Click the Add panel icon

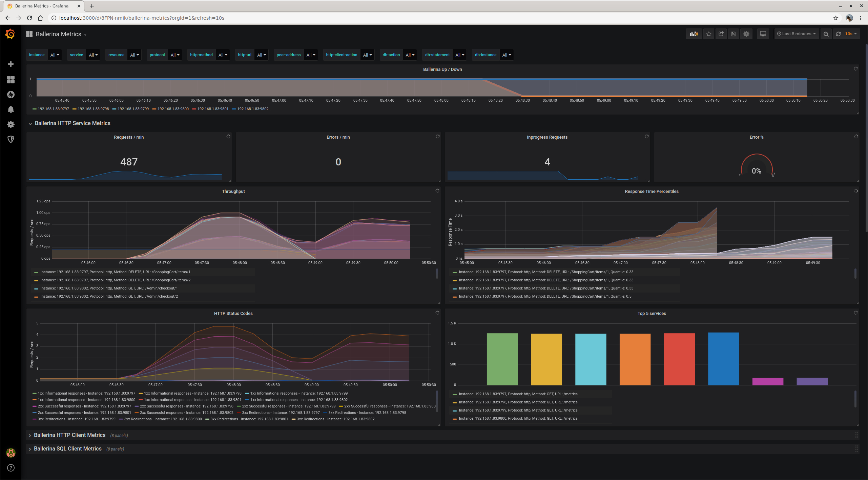click(x=694, y=34)
